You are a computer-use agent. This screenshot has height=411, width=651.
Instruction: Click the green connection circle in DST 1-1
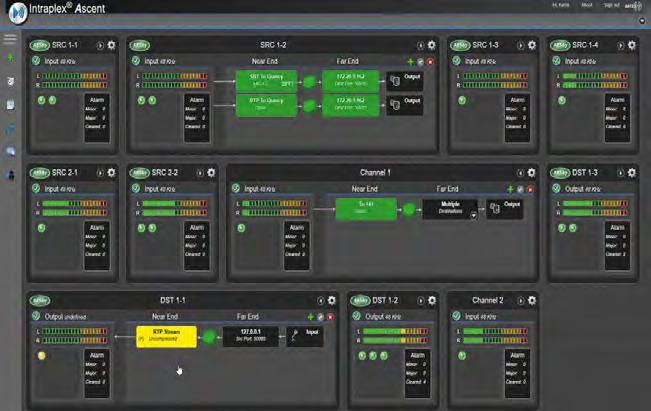pos(210,337)
